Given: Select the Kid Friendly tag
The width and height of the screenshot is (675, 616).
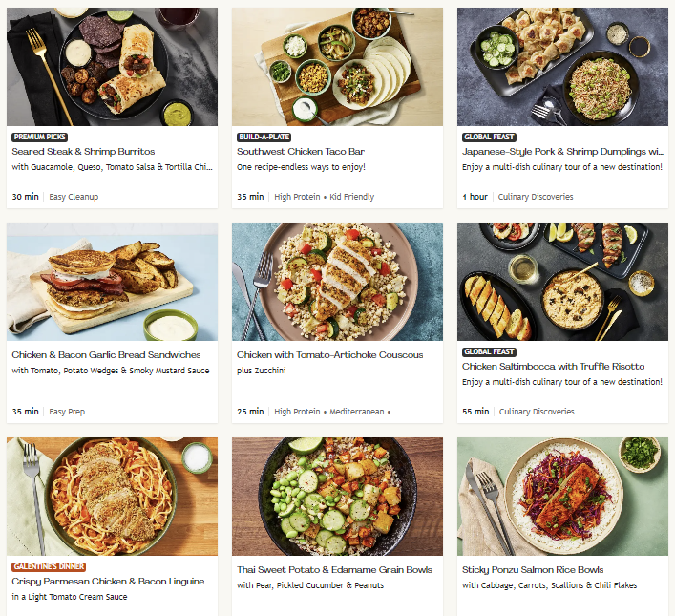Looking at the screenshot, I should pyautogui.click(x=352, y=197).
